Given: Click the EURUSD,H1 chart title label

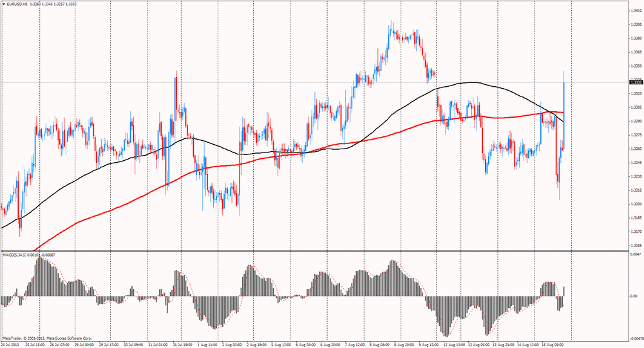Looking at the screenshot, I should 19,3.
